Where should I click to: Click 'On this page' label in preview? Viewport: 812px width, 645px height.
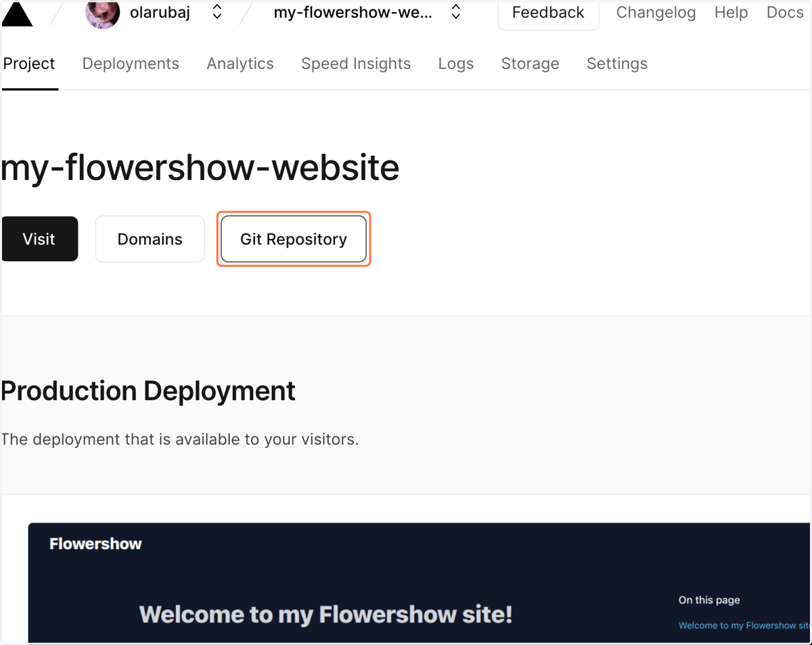point(709,600)
